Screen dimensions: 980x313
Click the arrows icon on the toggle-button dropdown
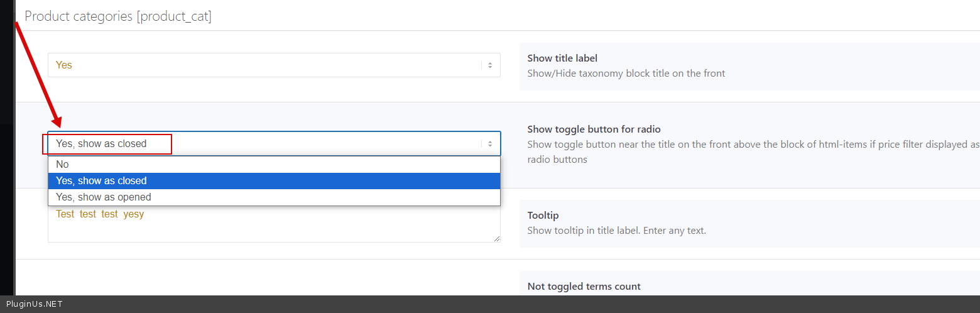pos(490,144)
